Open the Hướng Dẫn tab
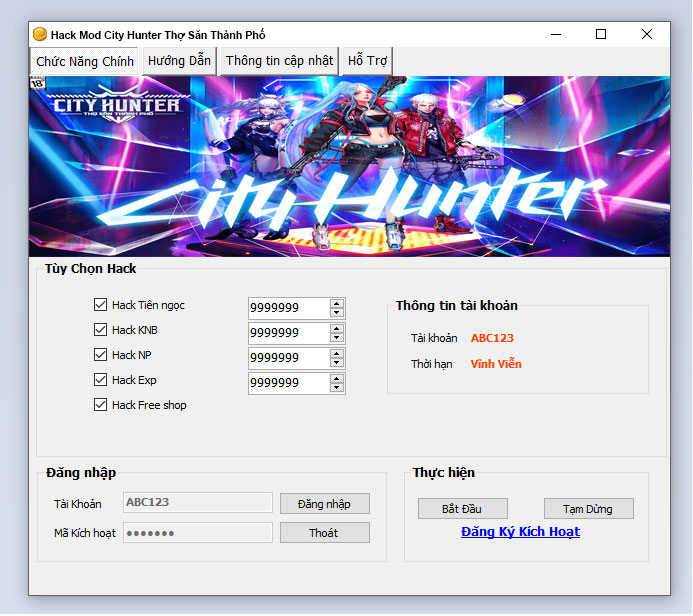 (x=179, y=61)
